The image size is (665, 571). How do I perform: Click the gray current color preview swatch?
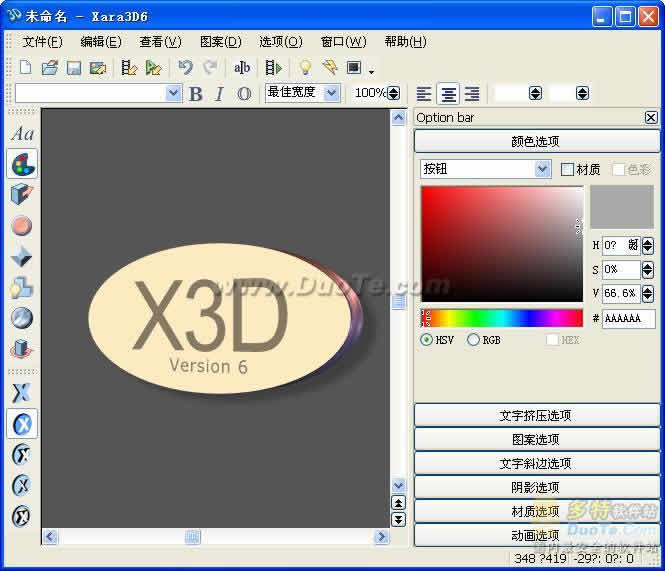pyautogui.click(x=622, y=207)
